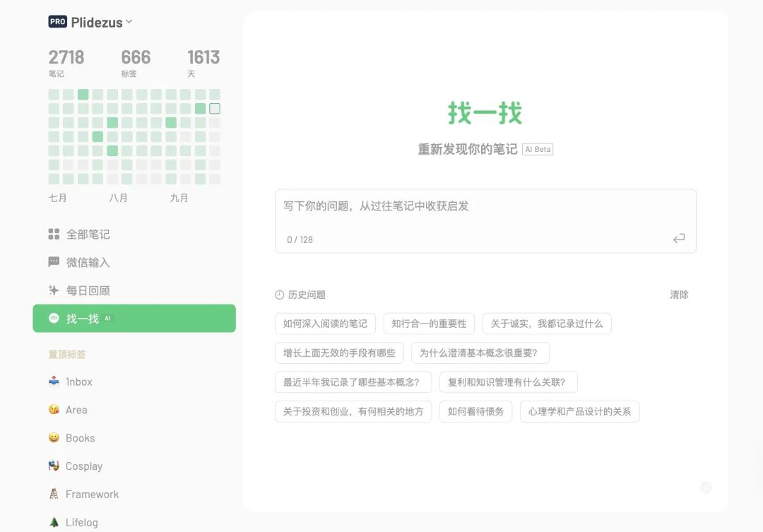763x532 pixels.
Task: Click the Framework ladder icon
Action: click(54, 494)
